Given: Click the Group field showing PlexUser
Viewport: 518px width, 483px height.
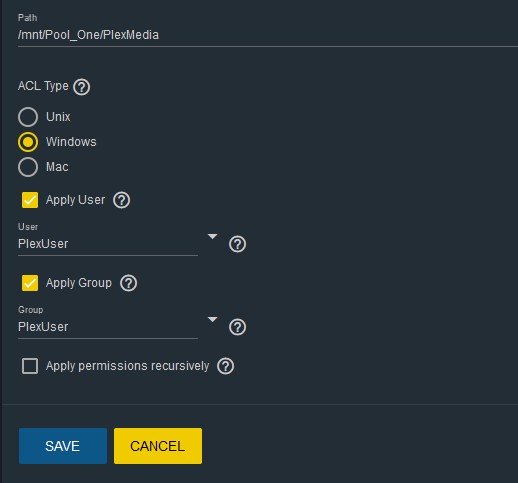Looking at the screenshot, I should (x=108, y=327).
